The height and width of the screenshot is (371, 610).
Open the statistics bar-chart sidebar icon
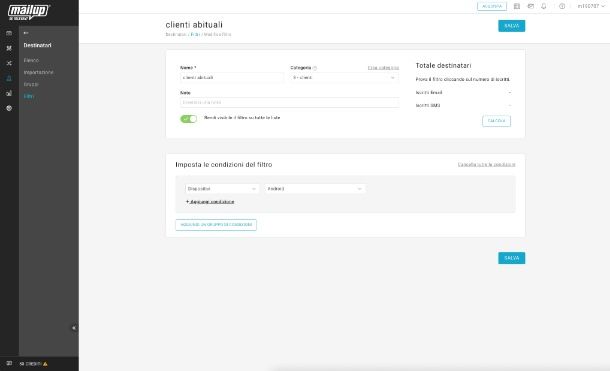click(x=9, y=93)
